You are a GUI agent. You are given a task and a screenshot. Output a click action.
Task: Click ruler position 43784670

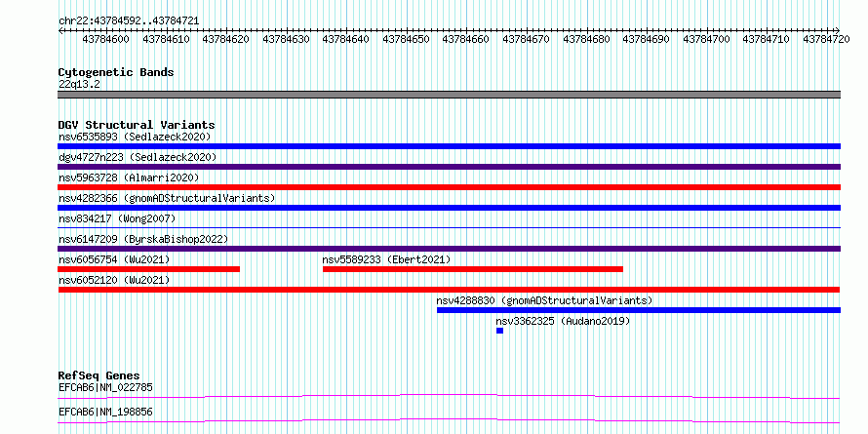pos(527,40)
